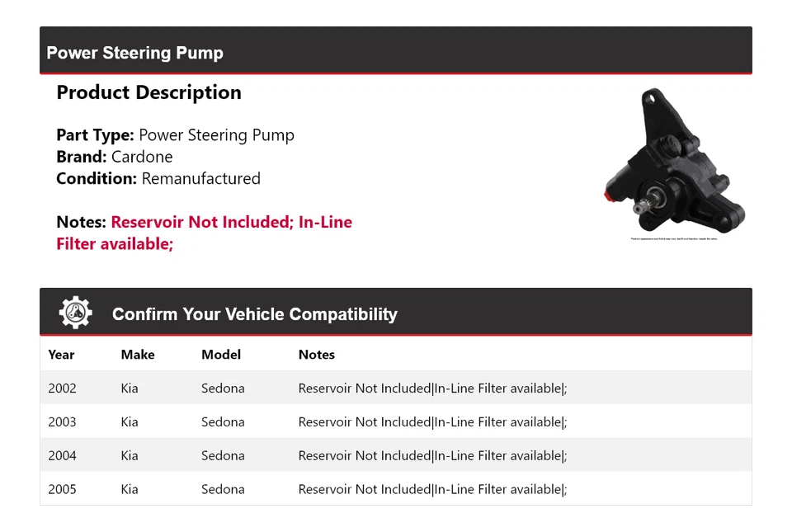The height and width of the screenshot is (532, 792).
Task: Click the Power Steering Pump header bar title
Action: 134,53
